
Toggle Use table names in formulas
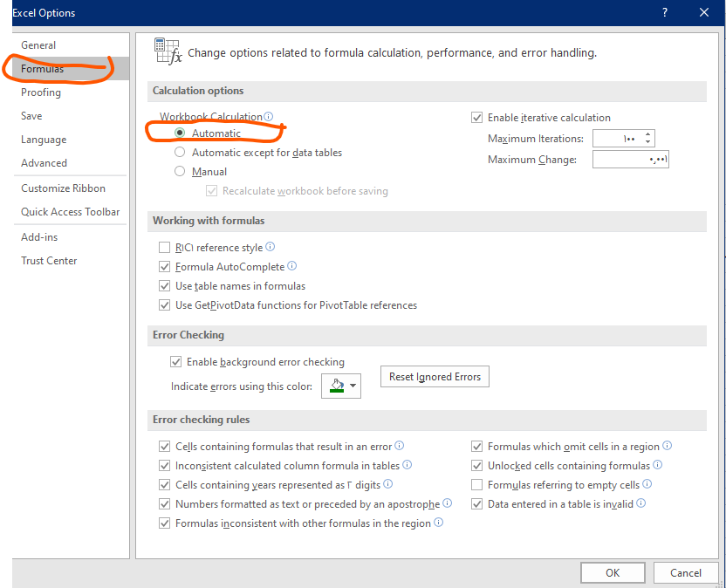164,285
